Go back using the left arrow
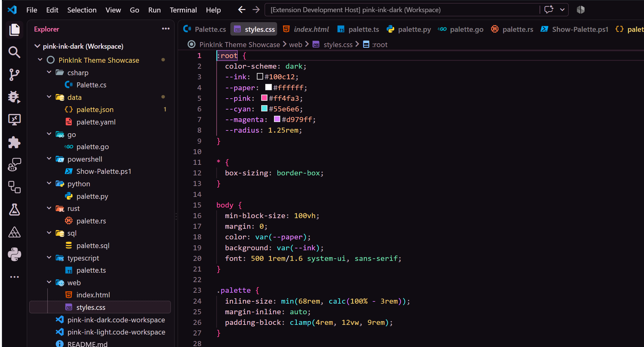Image resolution: width=644 pixels, height=347 pixels. (x=242, y=10)
